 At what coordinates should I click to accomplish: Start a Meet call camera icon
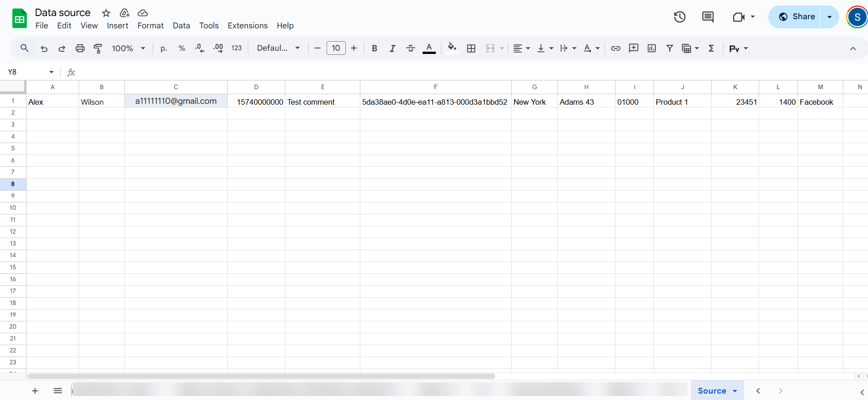[739, 17]
